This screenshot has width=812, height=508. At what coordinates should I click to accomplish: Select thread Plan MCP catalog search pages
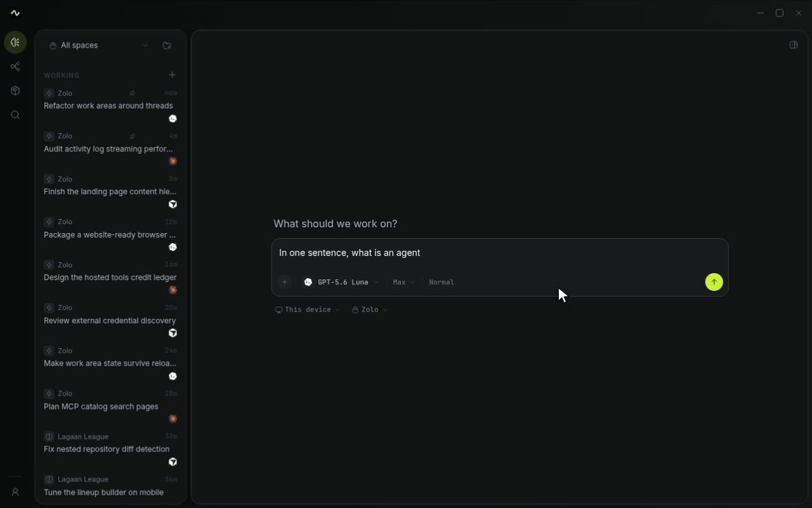click(x=110, y=406)
